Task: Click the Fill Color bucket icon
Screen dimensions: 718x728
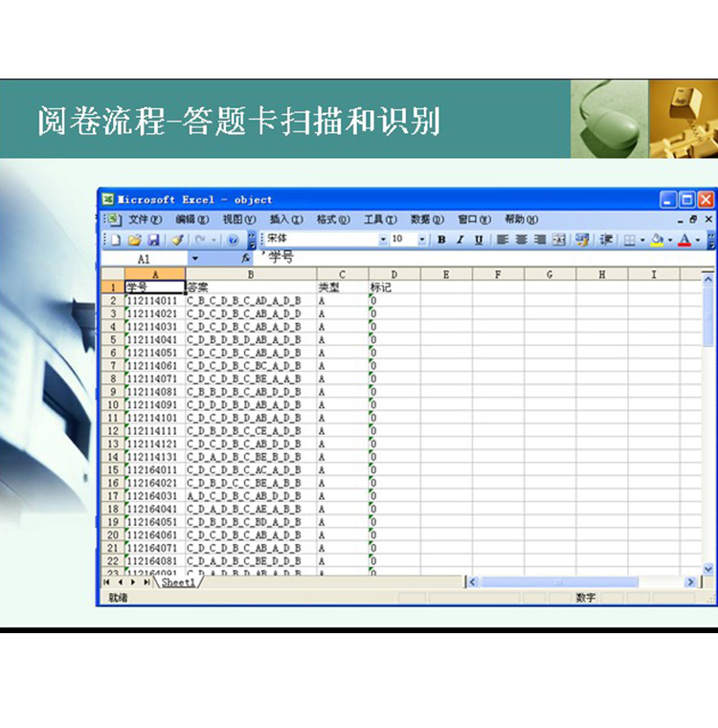Action: click(x=657, y=239)
